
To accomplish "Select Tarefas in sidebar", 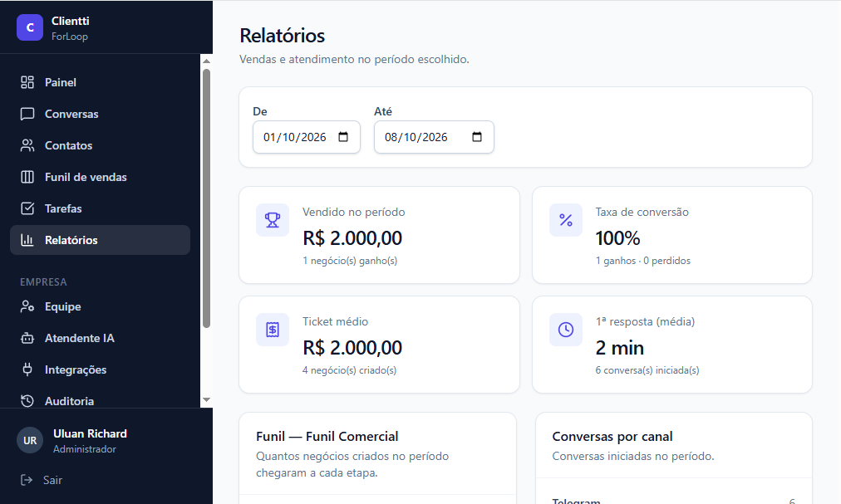I will 100,208.
